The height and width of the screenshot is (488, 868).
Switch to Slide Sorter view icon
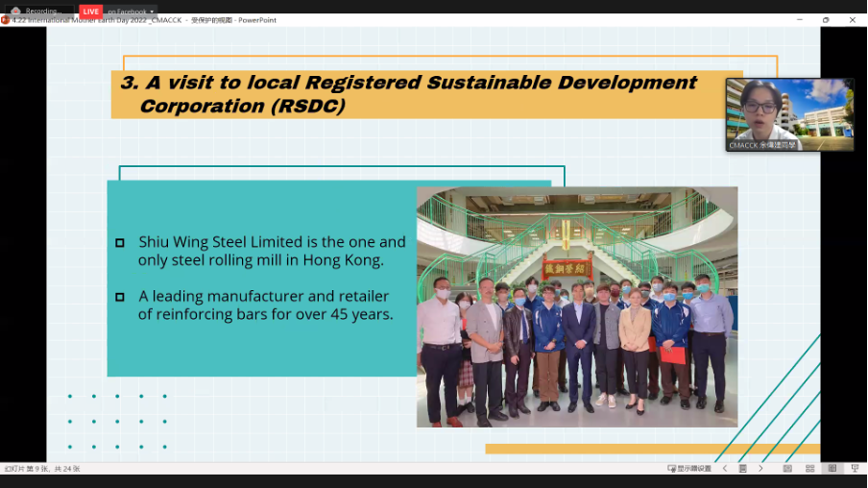pyautogui.click(x=809, y=469)
